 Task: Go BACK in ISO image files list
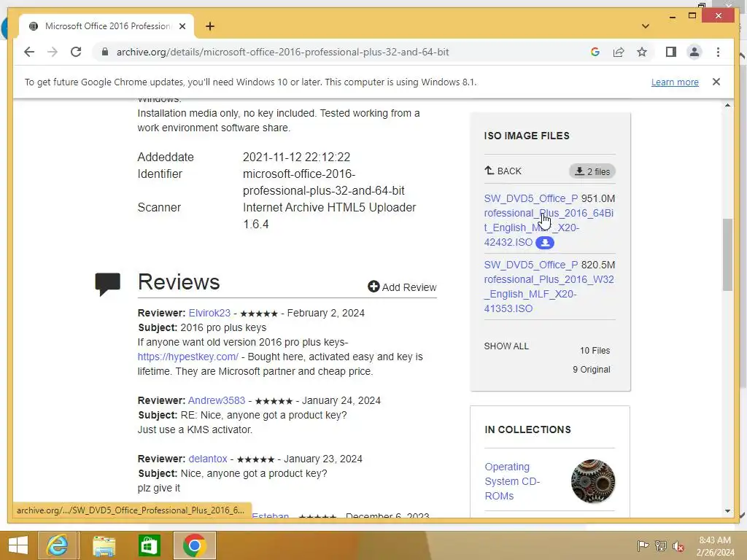tap(503, 171)
